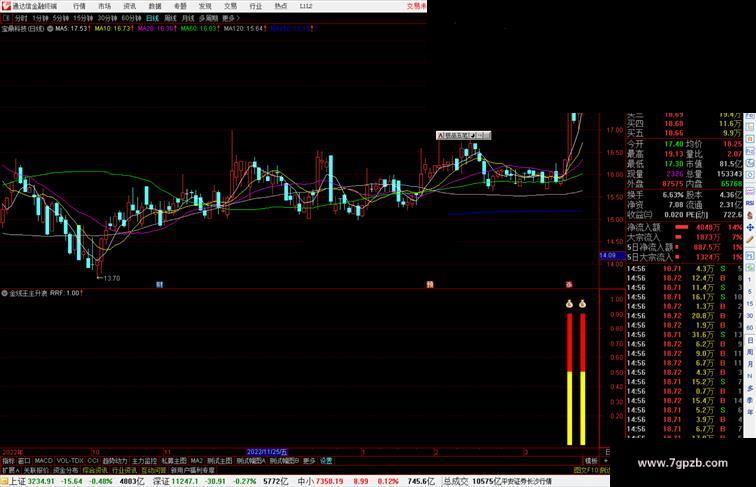Click the round icon before 金线王主升浪 label

[4, 293]
